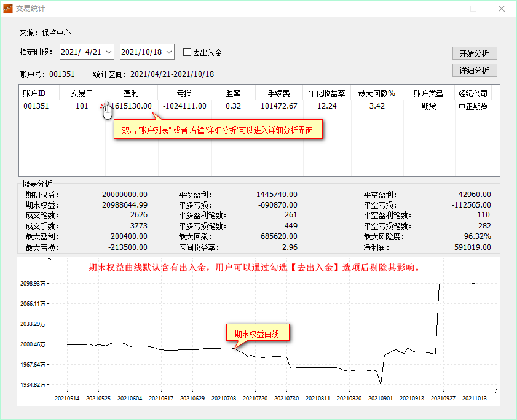Click the account type cell 期货
Image resolution: width=517 pixels, height=420 pixels.
coord(428,106)
